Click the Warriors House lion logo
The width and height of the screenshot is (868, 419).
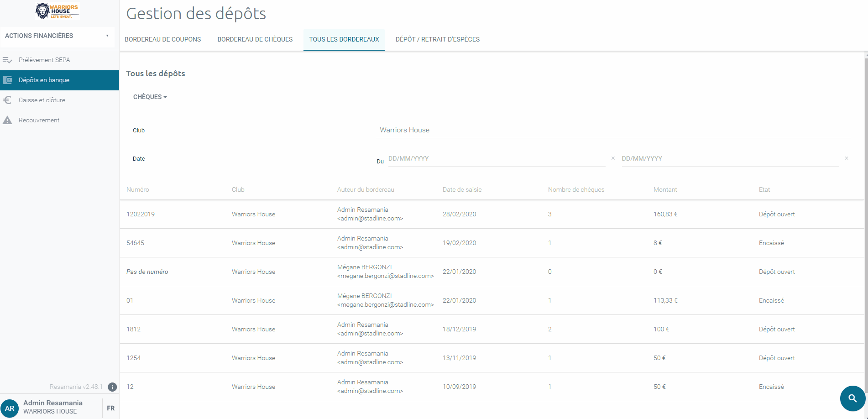pyautogui.click(x=58, y=11)
